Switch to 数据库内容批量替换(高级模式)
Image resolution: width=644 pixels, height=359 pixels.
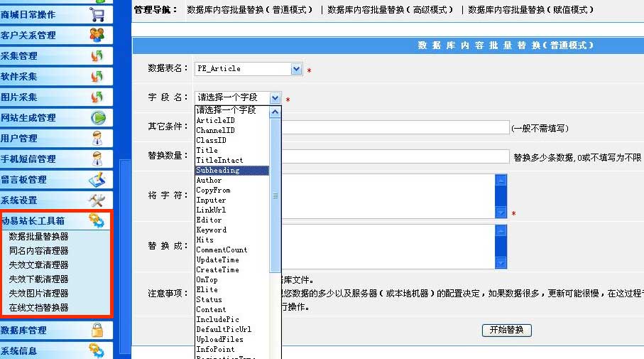[391, 9]
